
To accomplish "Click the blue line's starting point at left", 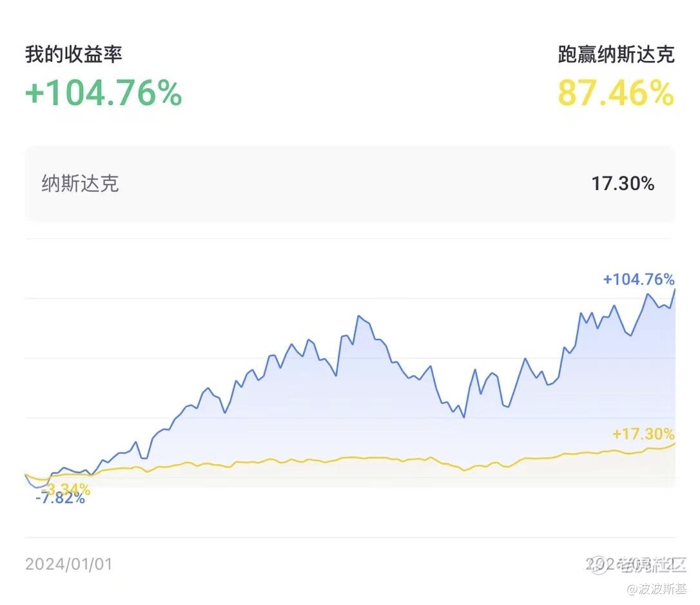I will [x=26, y=475].
